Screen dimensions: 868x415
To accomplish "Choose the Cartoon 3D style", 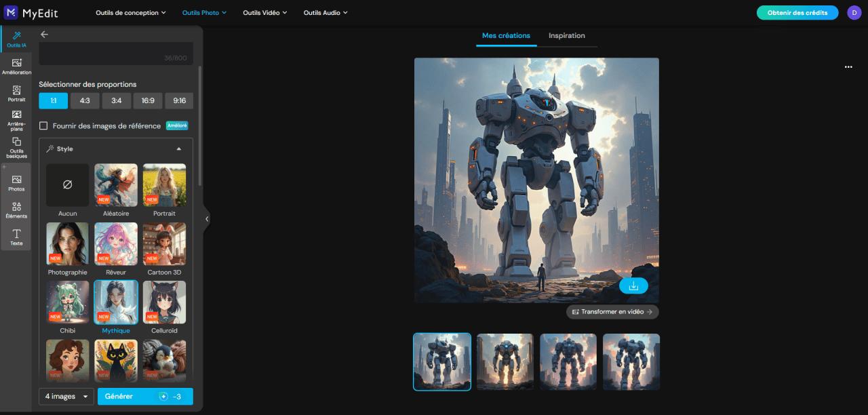I will point(164,249).
